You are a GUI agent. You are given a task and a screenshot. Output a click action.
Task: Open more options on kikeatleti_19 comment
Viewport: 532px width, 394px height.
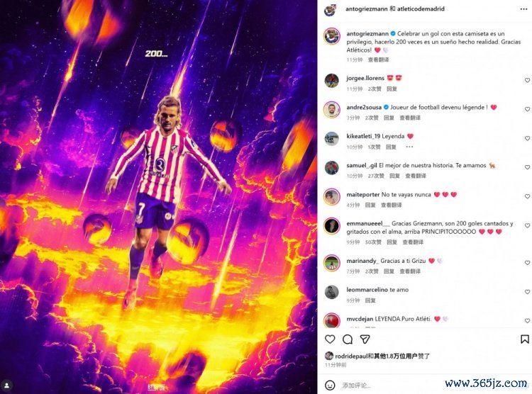click(x=409, y=147)
